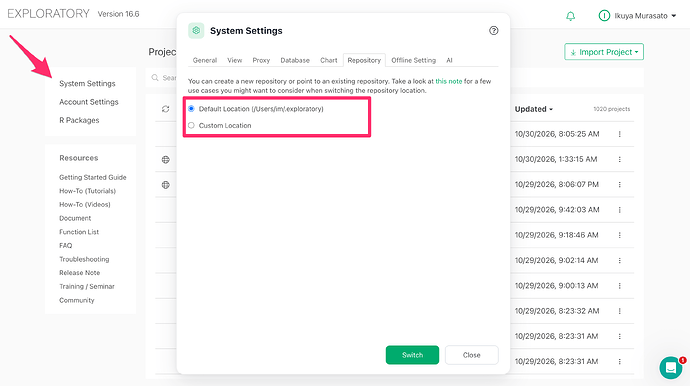Open the Community link
Viewport: 690px width, 386px height.
(77, 300)
